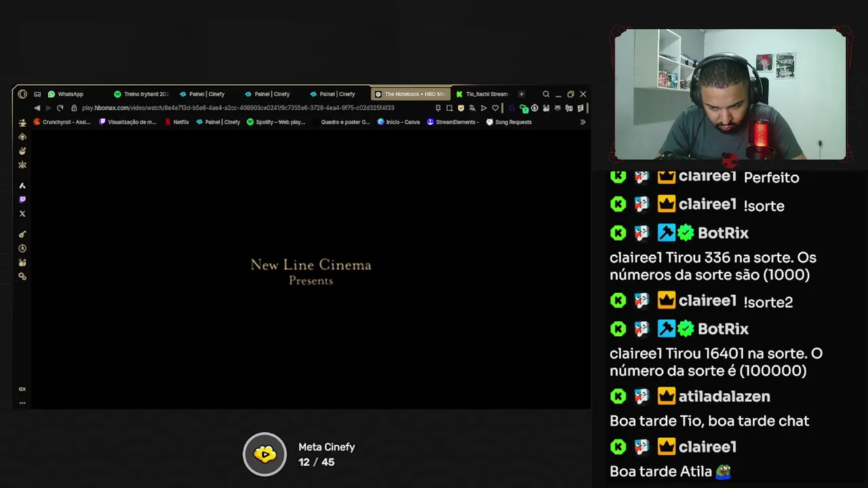Click the Meta Cinefy goal icon

(265, 454)
